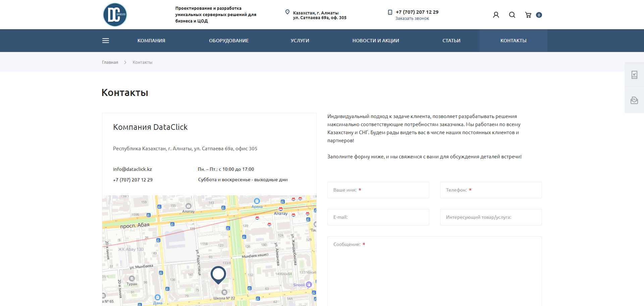Click the header phone number +7 (707) 207 12 29
Image resolution: width=644 pixels, height=306 pixels.
coord(417,12)
